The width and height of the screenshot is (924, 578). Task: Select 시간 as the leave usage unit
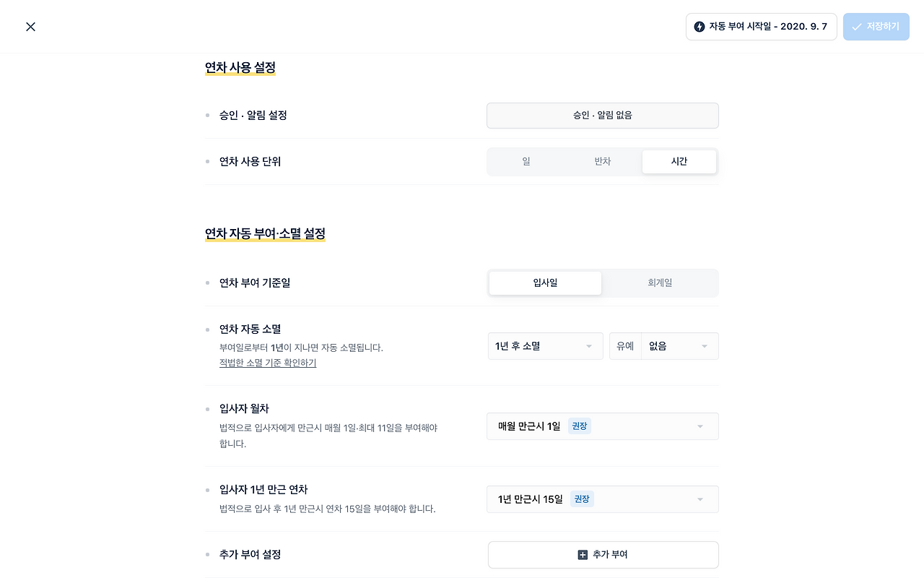(679, 162)
